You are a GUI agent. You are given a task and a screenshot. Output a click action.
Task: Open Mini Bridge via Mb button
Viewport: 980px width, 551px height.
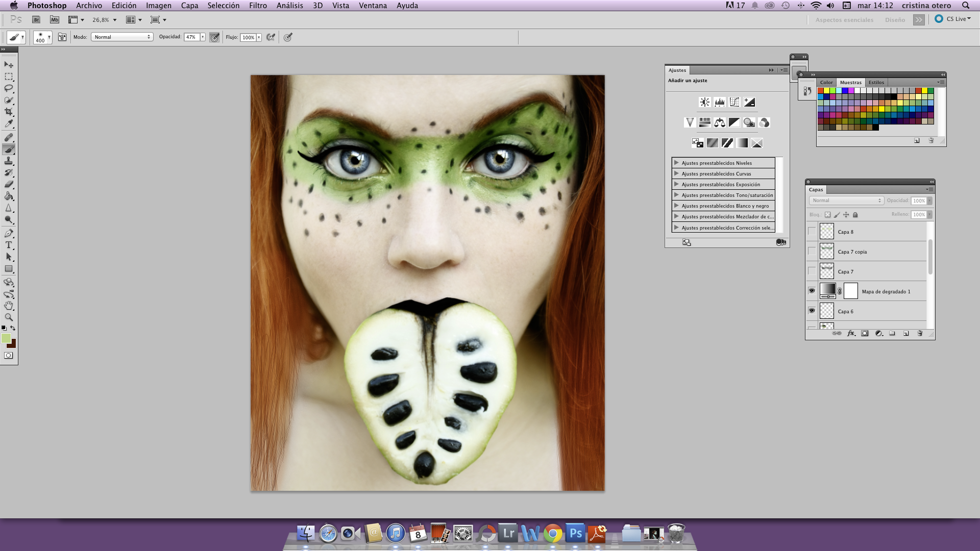click(55, 20)
